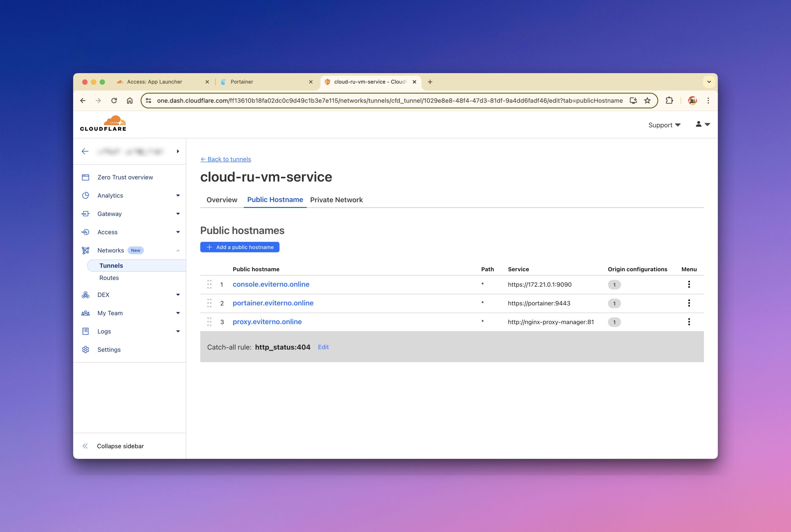Open Chrome profile avatar
This screenshot has height=532, width=791.
click(692, 100)
